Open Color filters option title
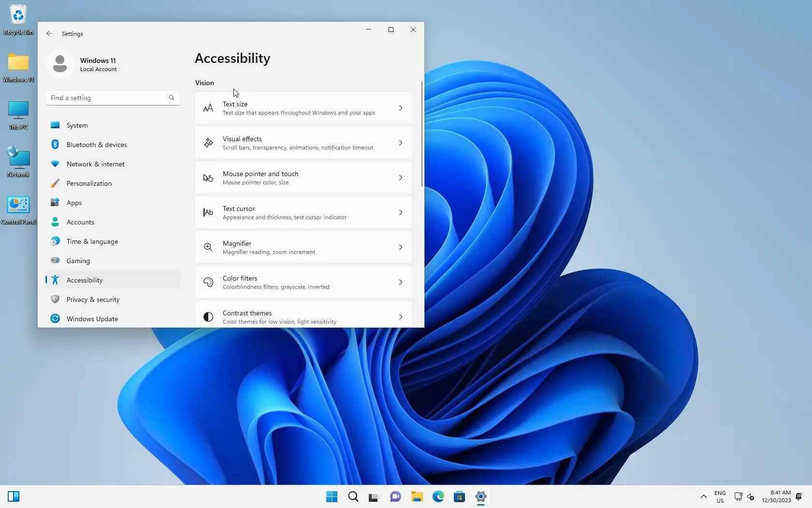The width and height of the screenshot is (812, 508). 240,278
